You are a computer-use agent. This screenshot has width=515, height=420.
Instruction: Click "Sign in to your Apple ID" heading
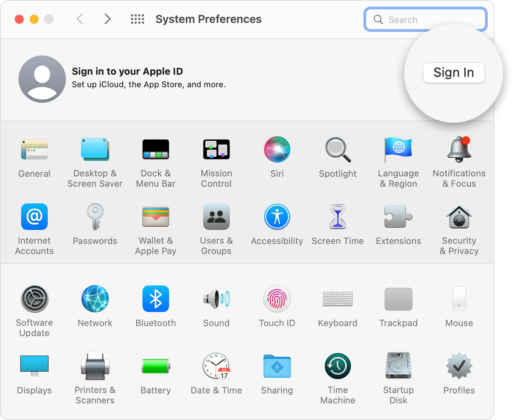point(127,71)
